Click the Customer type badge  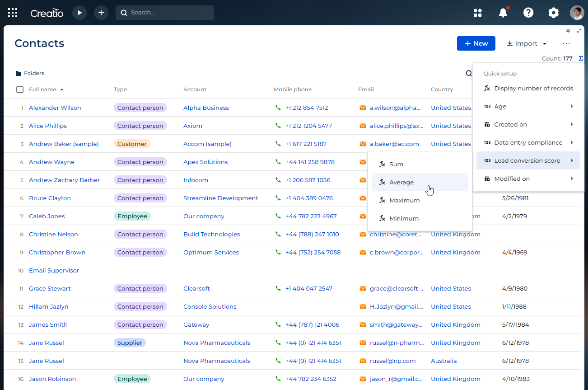(132, 144)
